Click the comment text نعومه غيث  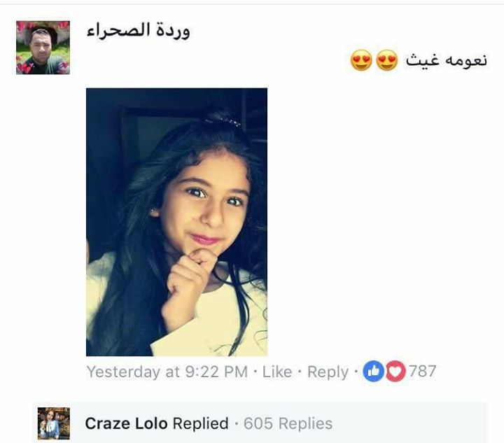point(447,60)
